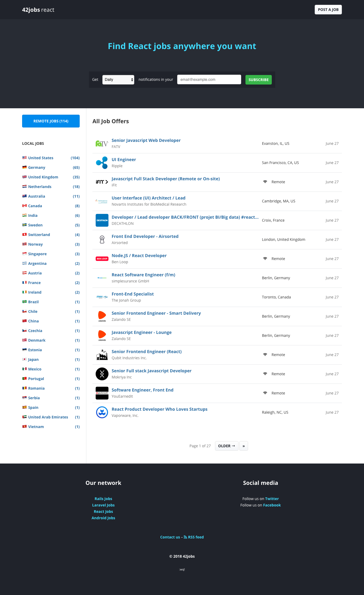Click the RSS feed icon in footer
Screen dimensions: 364x595
(185, 537)
